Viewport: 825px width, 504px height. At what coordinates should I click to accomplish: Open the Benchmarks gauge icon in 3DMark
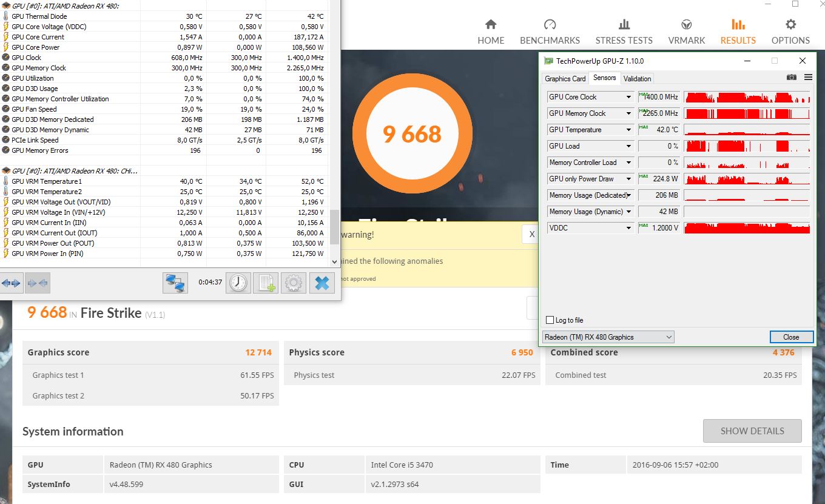[550, 25]
